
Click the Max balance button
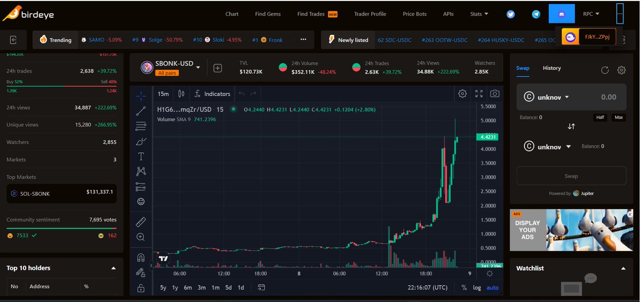click(619, 117)
